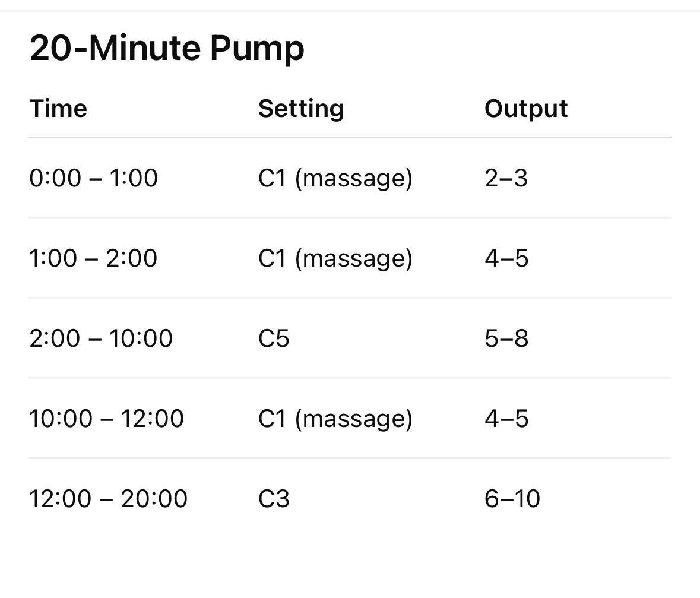Viewport: 700px width, 598px height.
Task: Select the 10:00 – 12:00 time cell
Action: click(x=106, y=419)
